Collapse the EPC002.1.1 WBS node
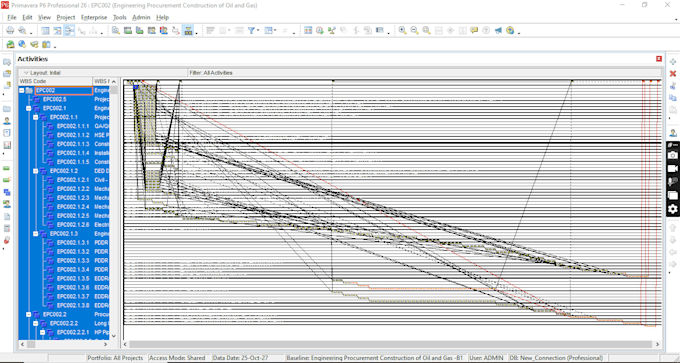The height and width of the screenshot is (363, 680). (36, 118)
